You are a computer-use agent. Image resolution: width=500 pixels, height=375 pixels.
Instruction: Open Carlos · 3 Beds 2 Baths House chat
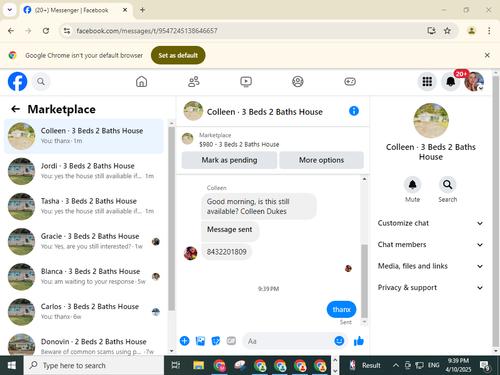coord(84,312)
